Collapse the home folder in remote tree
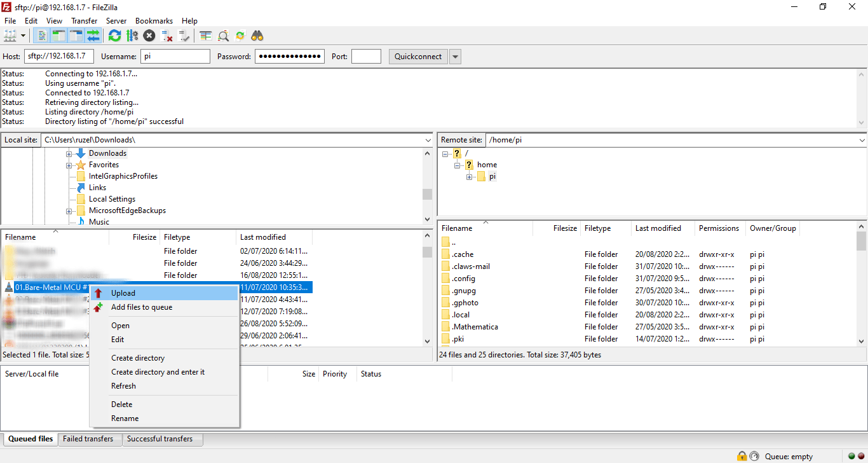The height and width of the screenshot is (463, 868). pos(458,164)
